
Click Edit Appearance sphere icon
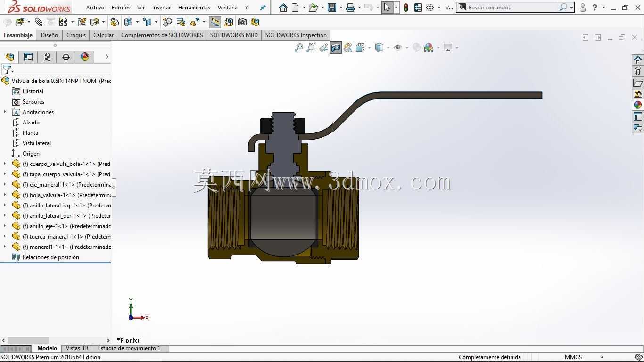(x=417, y=48)
